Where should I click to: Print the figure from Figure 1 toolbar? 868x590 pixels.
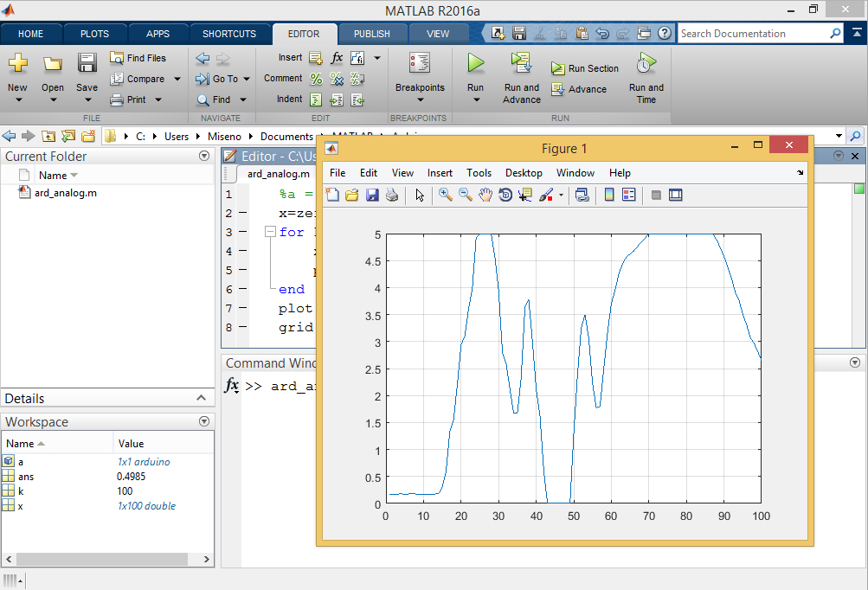[x=392, y=195]
